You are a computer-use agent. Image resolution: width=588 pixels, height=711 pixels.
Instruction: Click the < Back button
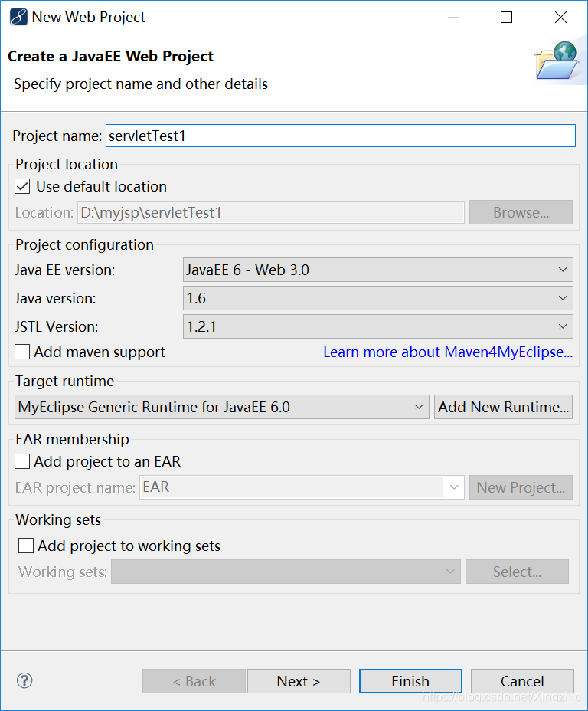click(x=194, y=681)
